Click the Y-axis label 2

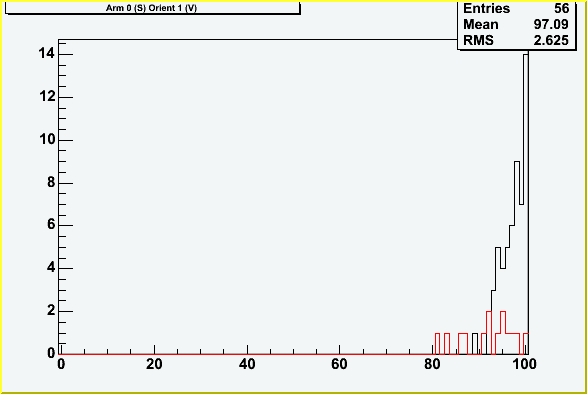[51, 310]
